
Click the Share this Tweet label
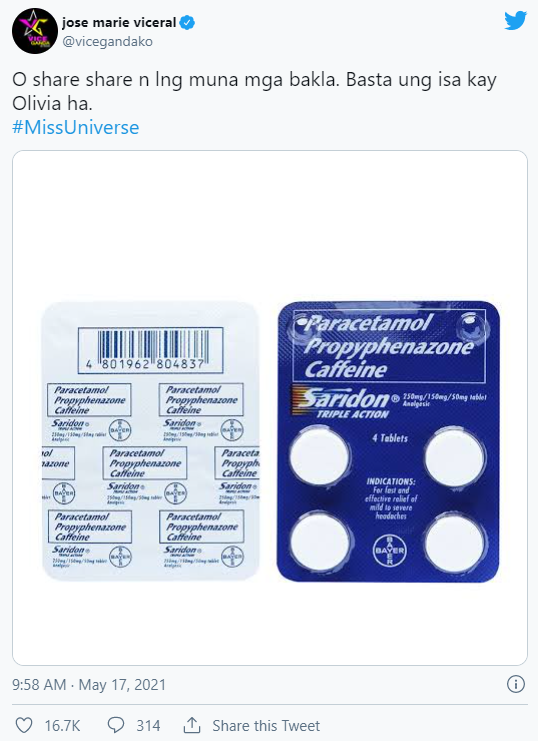tap(266, 725)
